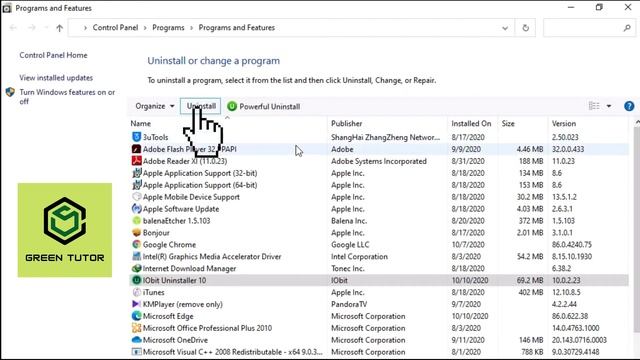This screenshot has width=640, height=360.
Task: Open recent locations dropdown arrow
Action: tap(46, 28)
